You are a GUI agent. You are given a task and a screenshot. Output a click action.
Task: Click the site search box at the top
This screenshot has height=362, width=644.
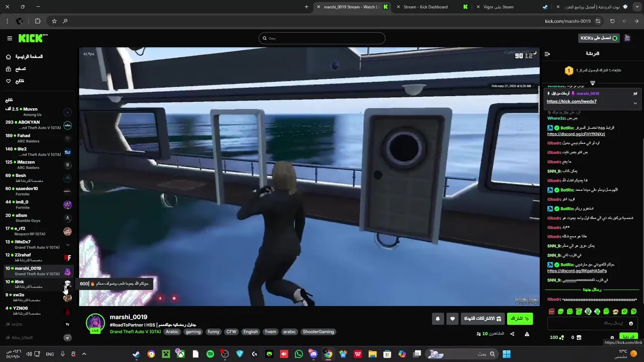pos(322,38)
